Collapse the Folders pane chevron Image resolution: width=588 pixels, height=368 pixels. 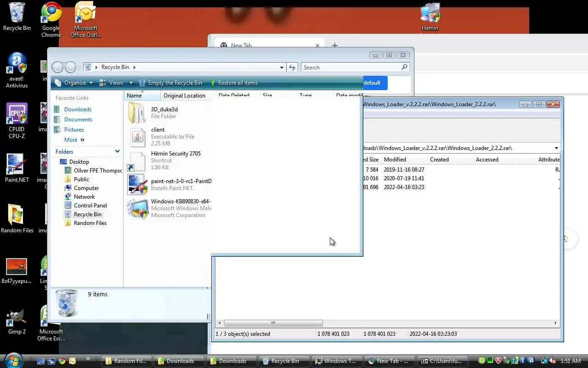pos(117,151)
